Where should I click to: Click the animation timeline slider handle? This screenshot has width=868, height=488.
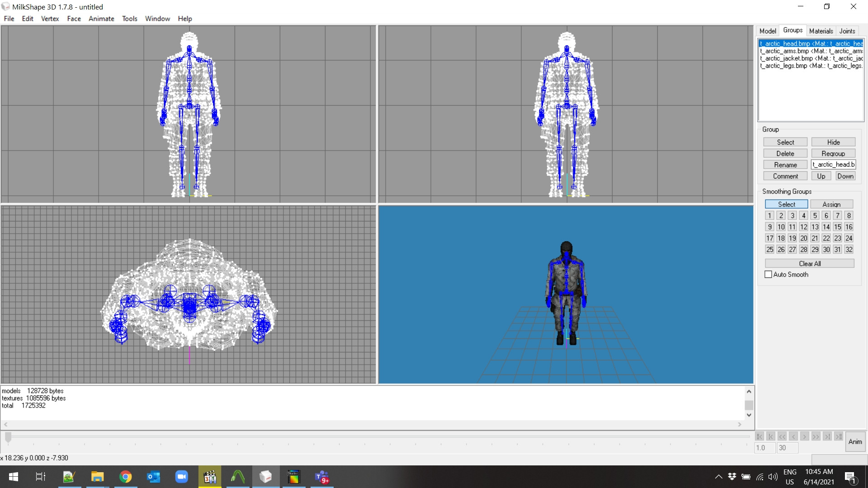click(8, 437)
